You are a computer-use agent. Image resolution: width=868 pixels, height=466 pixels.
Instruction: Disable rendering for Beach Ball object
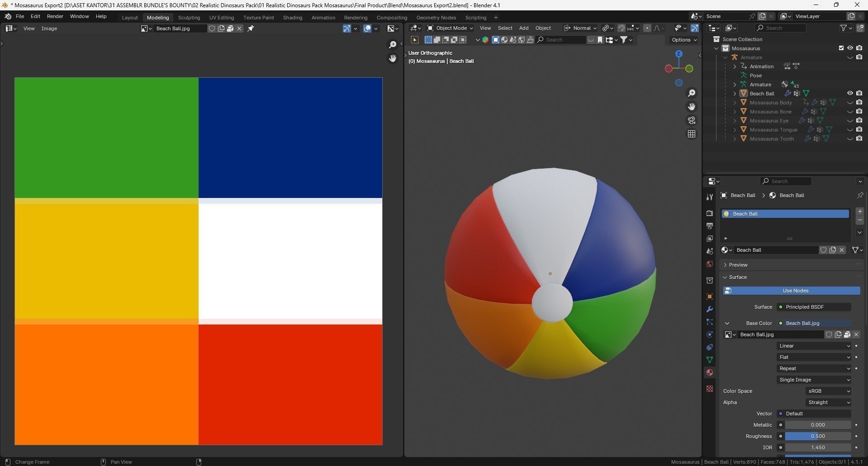pos(859,94)
